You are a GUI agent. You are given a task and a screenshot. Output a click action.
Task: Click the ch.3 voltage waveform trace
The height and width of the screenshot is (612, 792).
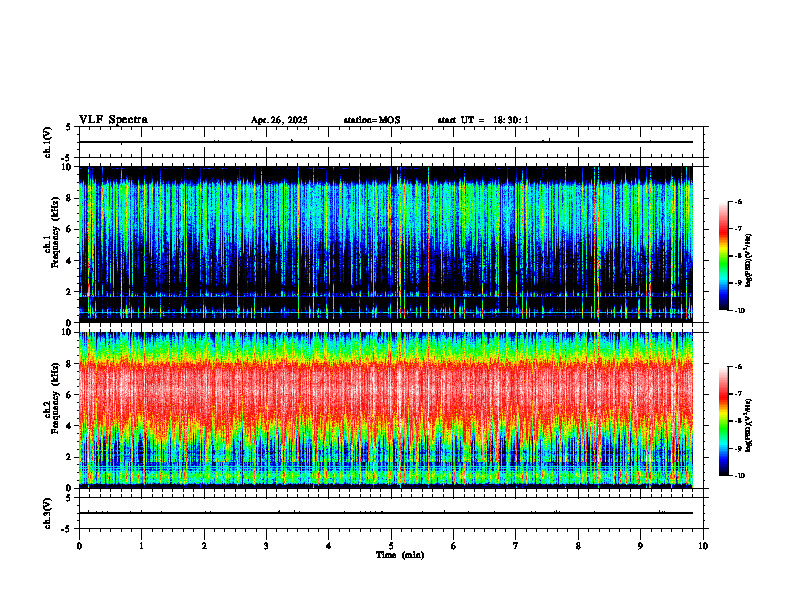click(x=386, y=513)
